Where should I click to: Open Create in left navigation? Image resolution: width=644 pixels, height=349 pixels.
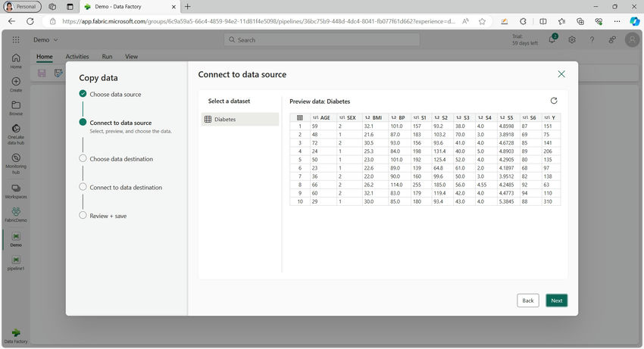click(16, 85)
